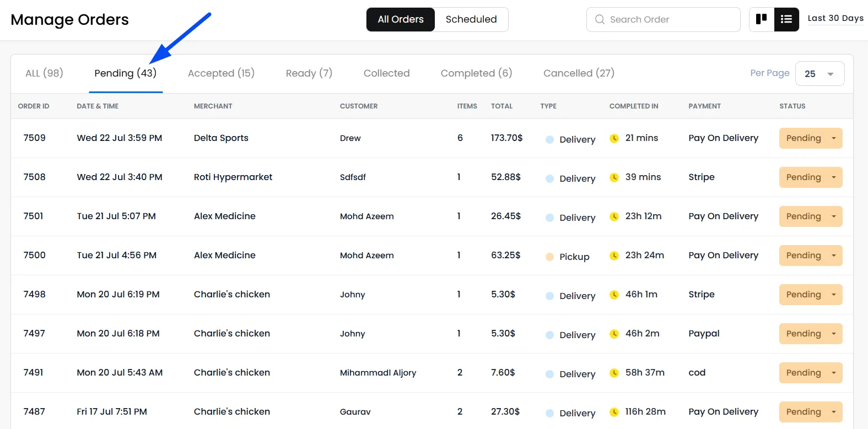
Task: Switch to Scheduled orders
Action: tap(471, 19)
